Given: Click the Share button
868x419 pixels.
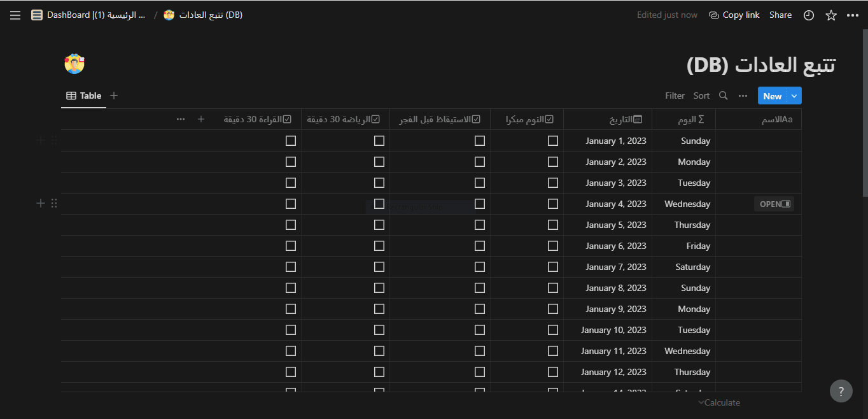Looking at the screenshot, I should [780, 15].
